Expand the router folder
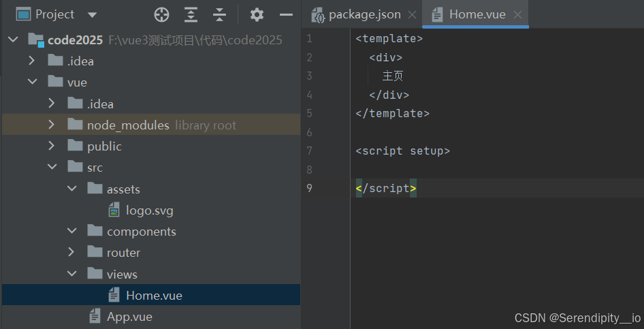 click(71, 252)
